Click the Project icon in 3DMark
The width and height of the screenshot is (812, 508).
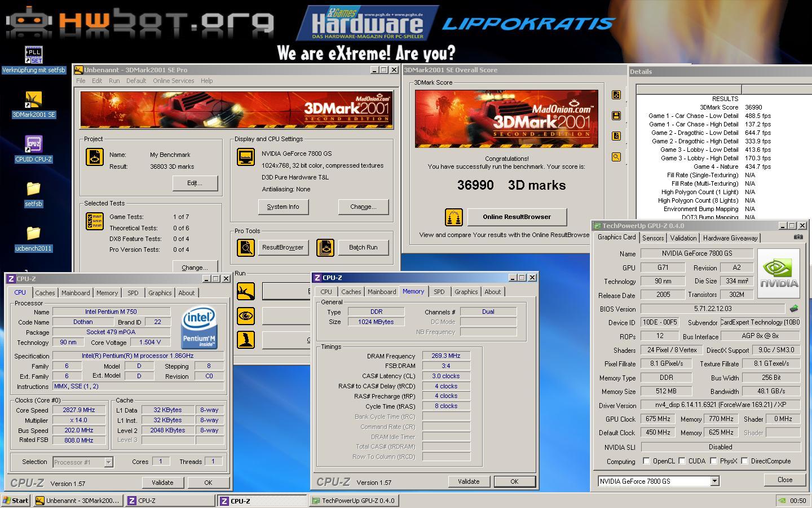pyautogui.click(x=95, y=157)
